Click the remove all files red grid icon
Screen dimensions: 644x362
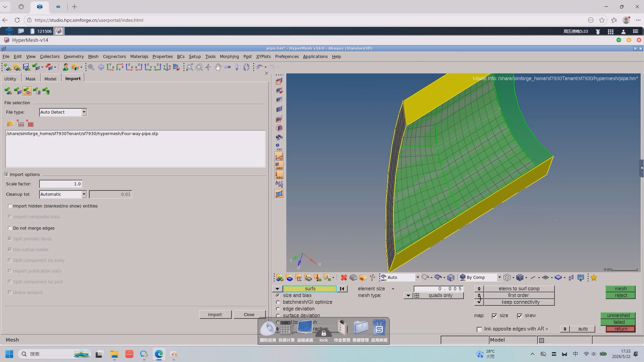[31, 124]
